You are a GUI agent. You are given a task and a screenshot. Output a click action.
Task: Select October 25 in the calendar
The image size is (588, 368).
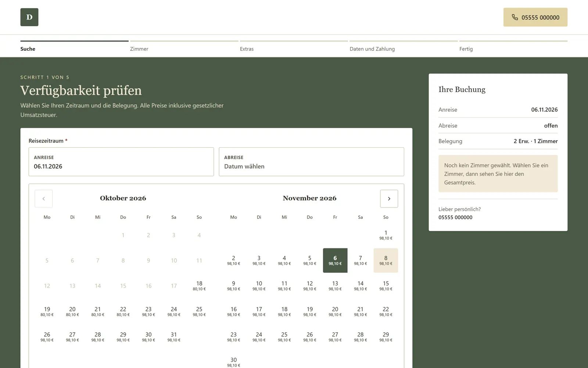[199, 311]
